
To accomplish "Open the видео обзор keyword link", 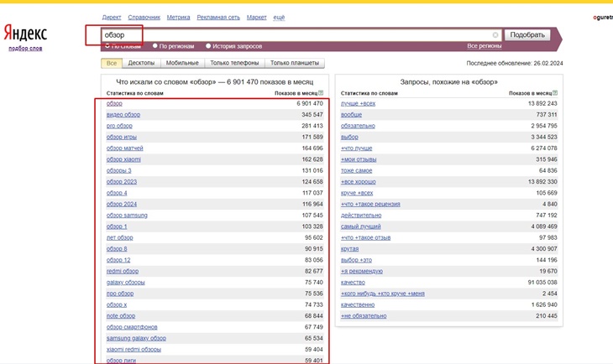I will (123, 114).
